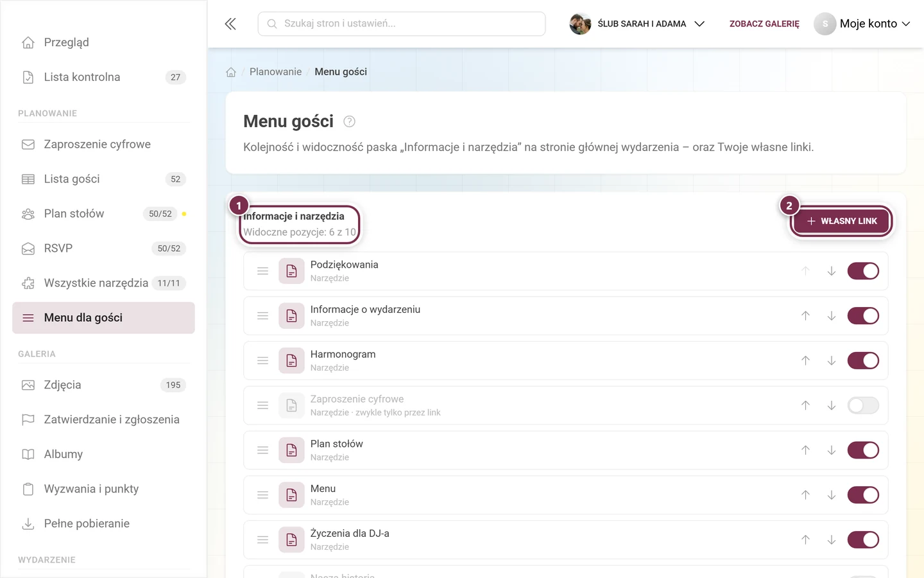Open the help icon next to Menu gości
Screen dimensions: 924x578
point(349,121)
